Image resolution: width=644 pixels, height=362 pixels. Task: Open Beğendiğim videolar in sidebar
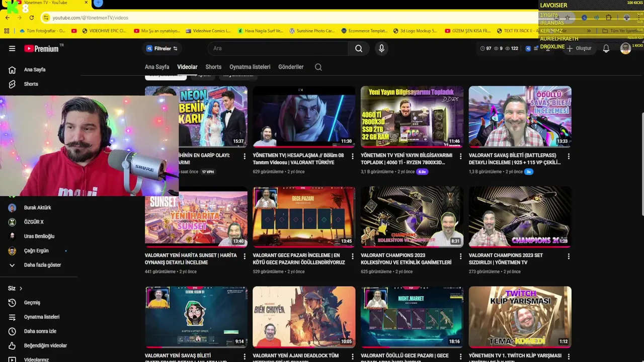point(45,345)
